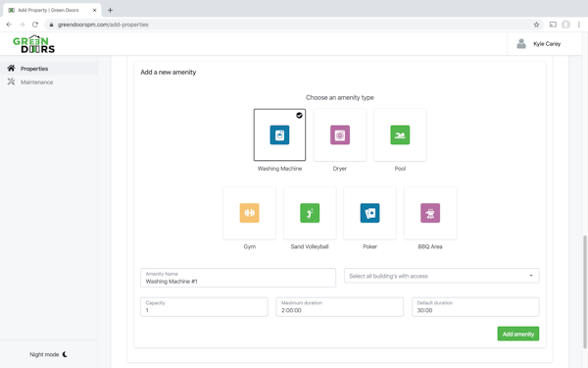Toggle Night mode in the sidebar
Viewport: 588px width, 368px height.
tap(48, 354)
